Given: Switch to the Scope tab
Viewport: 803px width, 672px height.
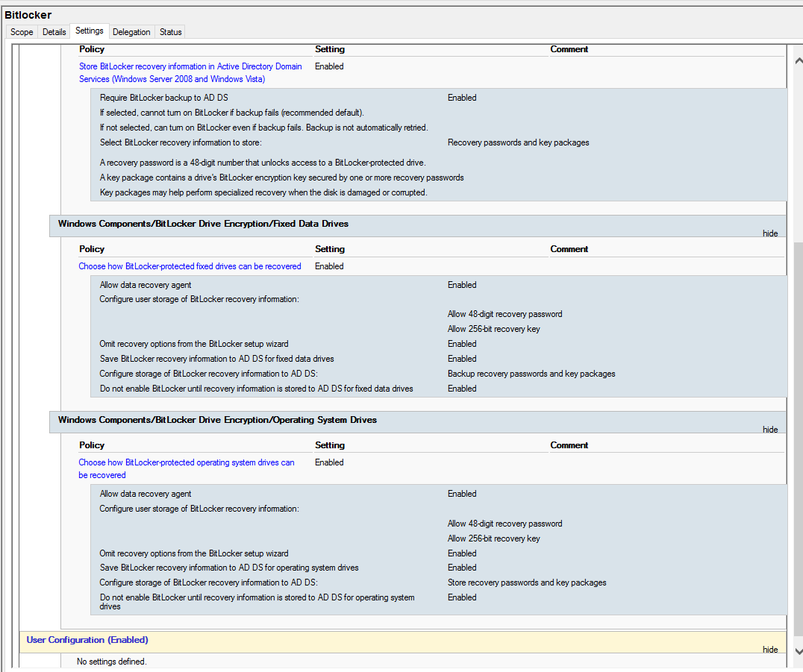Looking at the screenshot, I should pos(21,31).
